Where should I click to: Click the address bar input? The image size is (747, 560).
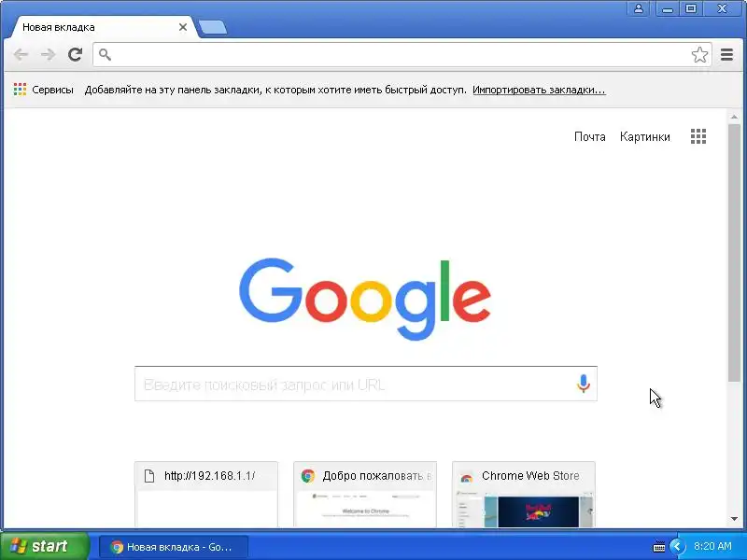point(402,55)
